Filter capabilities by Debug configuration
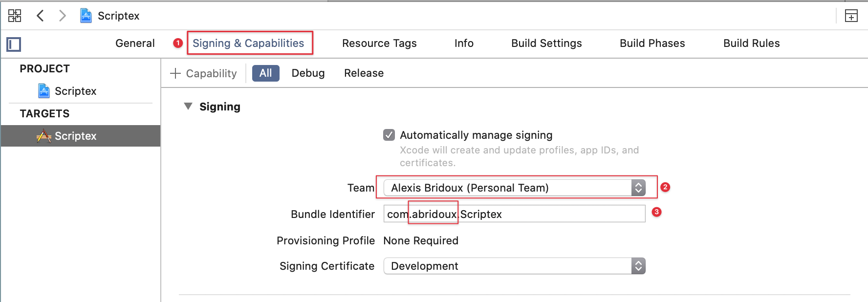Viewport: 868px width, 302px height. tap(308, 73)
